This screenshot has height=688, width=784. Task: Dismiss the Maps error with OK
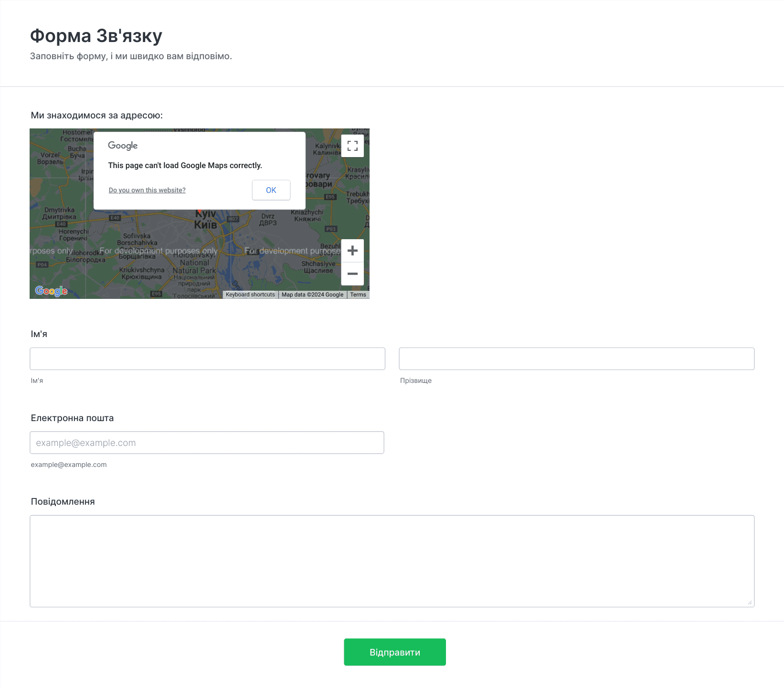coord(271,190)
